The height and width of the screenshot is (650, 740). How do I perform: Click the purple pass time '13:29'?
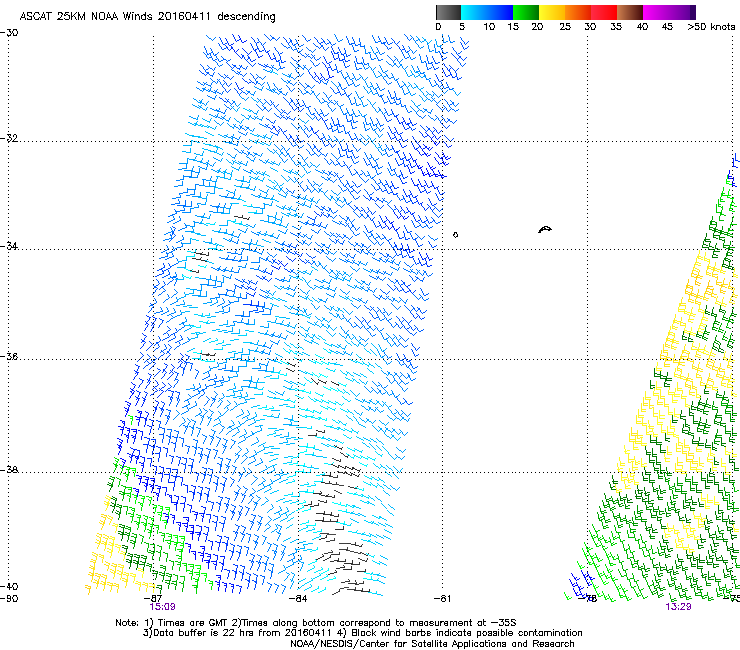[678, 607]
